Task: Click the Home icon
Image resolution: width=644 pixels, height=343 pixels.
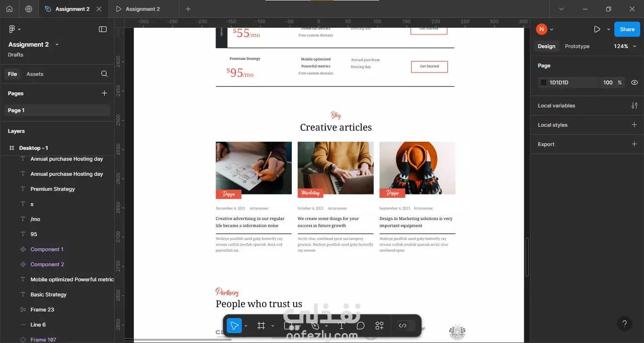Action: point(9,9)
